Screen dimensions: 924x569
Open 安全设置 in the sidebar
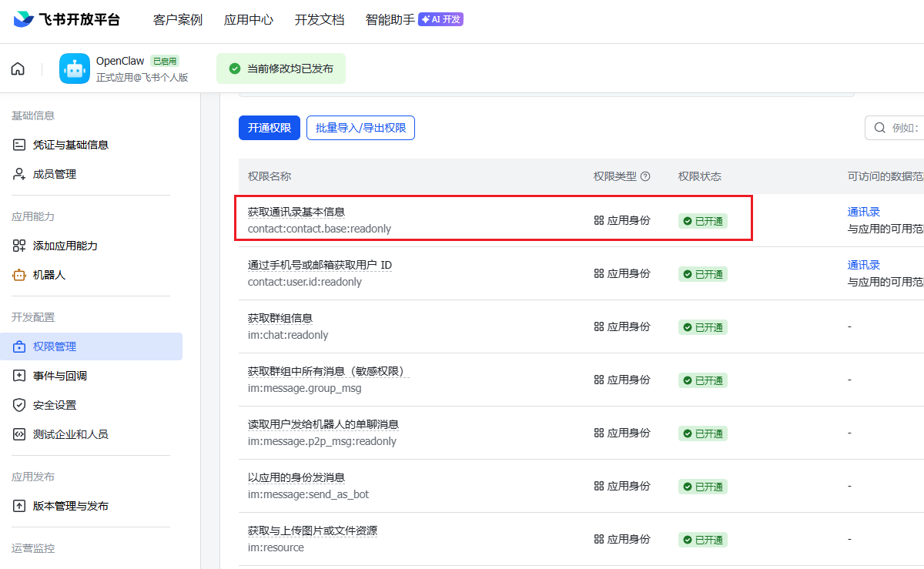54,405
